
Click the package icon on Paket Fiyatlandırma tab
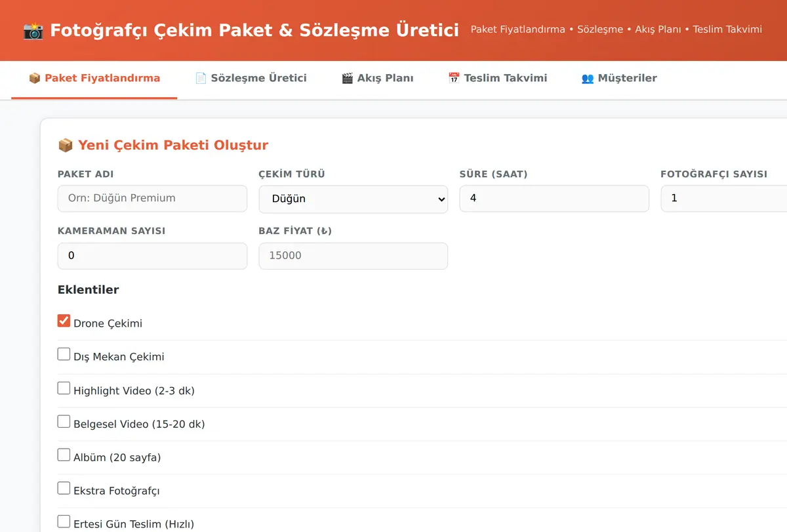[35, 78]
